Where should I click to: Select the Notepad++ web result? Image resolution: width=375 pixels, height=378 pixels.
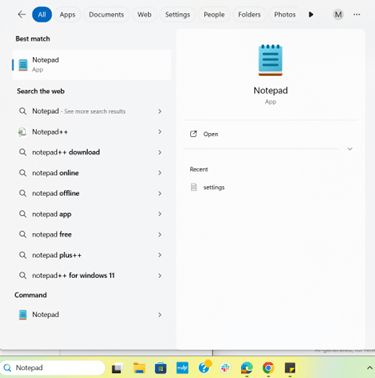(50, 132)
